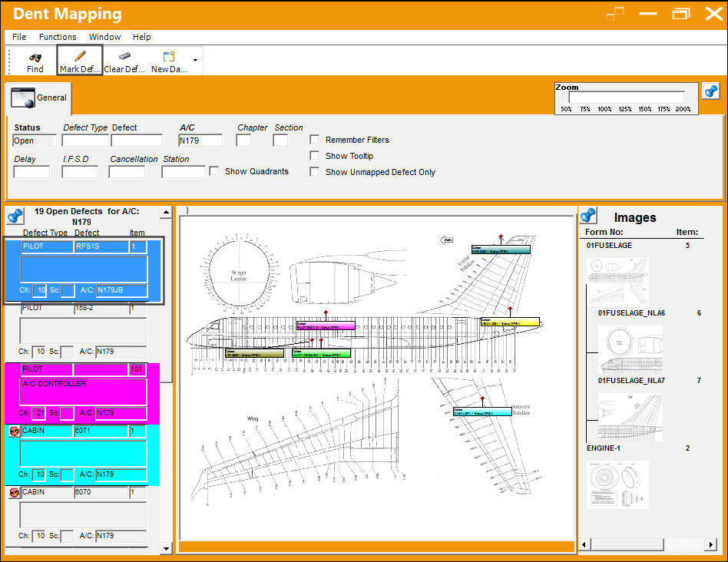
Task: Click the Section filter field
Action: point(280,140)
